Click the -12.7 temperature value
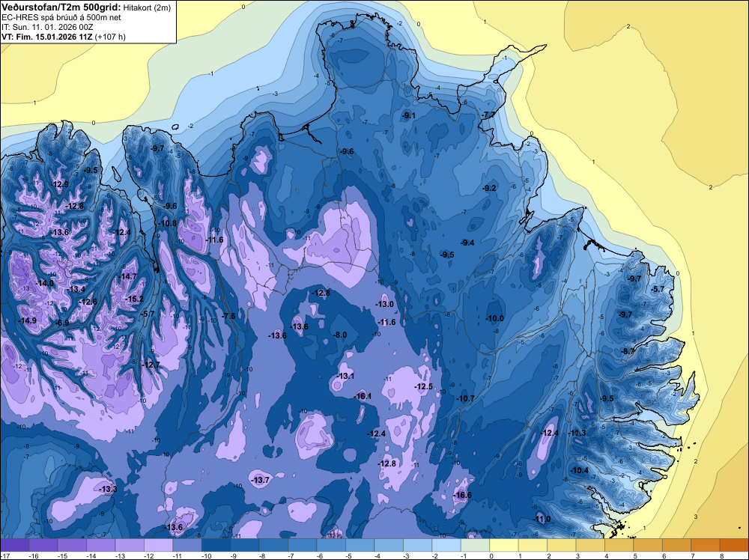Screen dimensions: 749x560 (151, 365)
